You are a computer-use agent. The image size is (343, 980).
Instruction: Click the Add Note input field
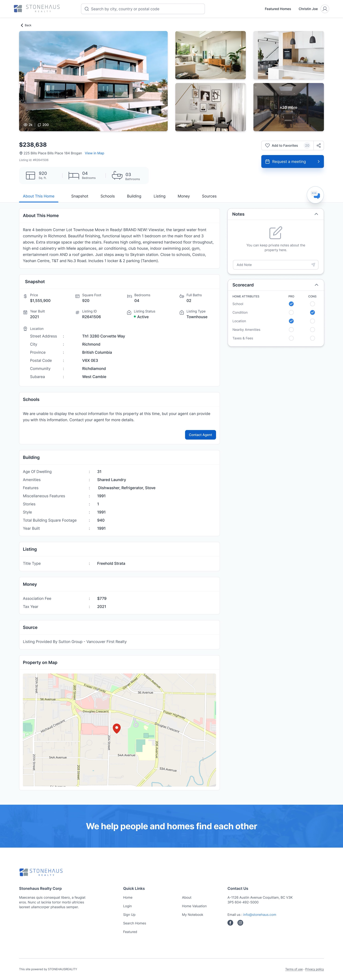click(x=276, y=265)
